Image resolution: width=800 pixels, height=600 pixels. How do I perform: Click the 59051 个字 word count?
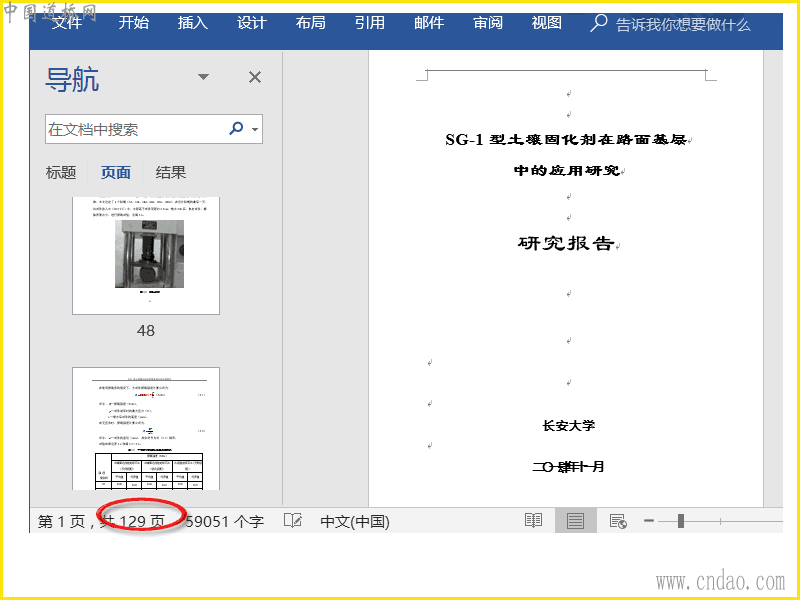225,521
